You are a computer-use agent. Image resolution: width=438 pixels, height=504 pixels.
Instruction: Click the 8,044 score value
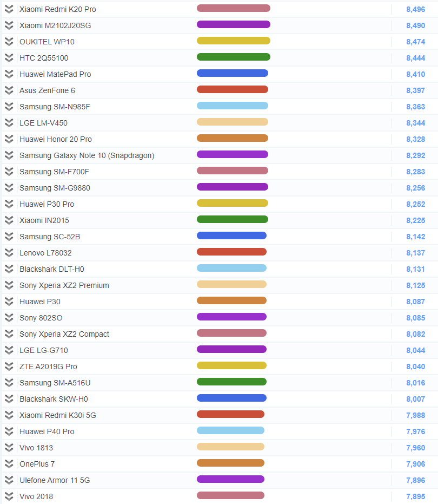click(415, 350)
